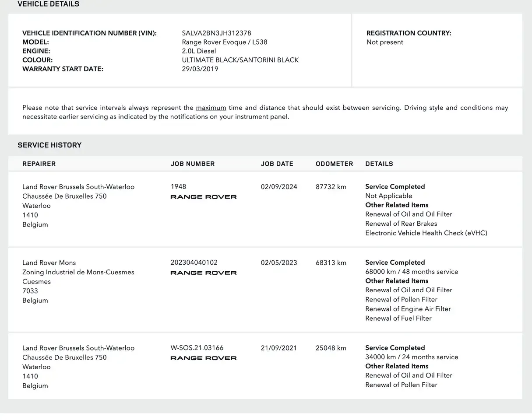Image resolution: width=532 pixels, height=420 pixels.
Task: Click job date 02/05/2023
Action: tap(279, 263)
